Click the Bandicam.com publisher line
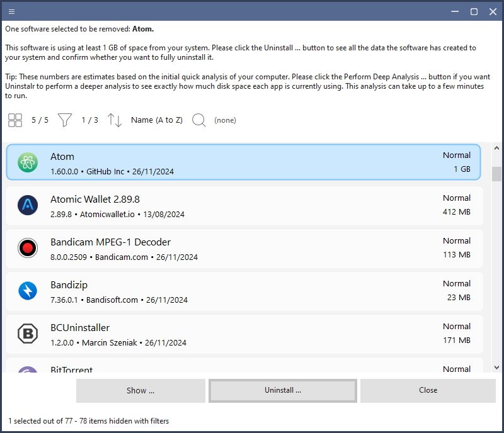Image resolution: width=504 pixels, height=433 pixels. tap(124, 257)
